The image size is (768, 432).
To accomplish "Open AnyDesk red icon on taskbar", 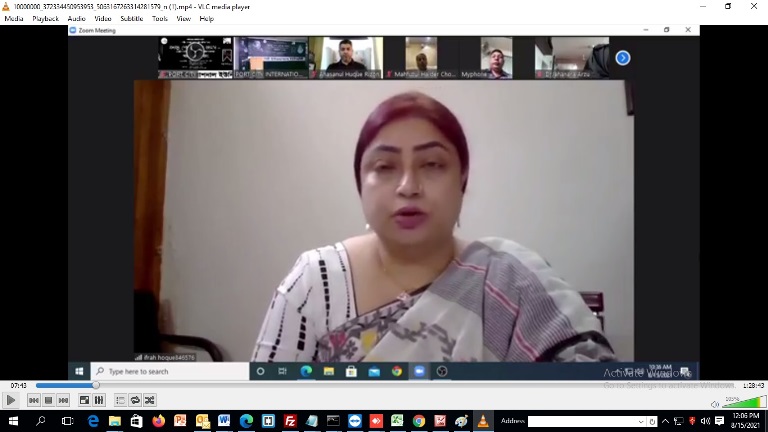I will pyautogui.click(x=376, y=421).
